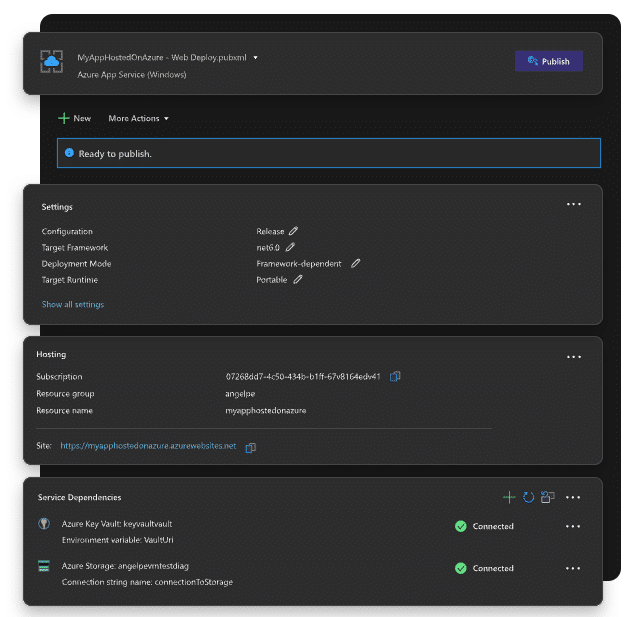Copy the subscription ID to clipboard
Image resolution: width=635 pixels, height=617 pixels.
coord(395,377)
